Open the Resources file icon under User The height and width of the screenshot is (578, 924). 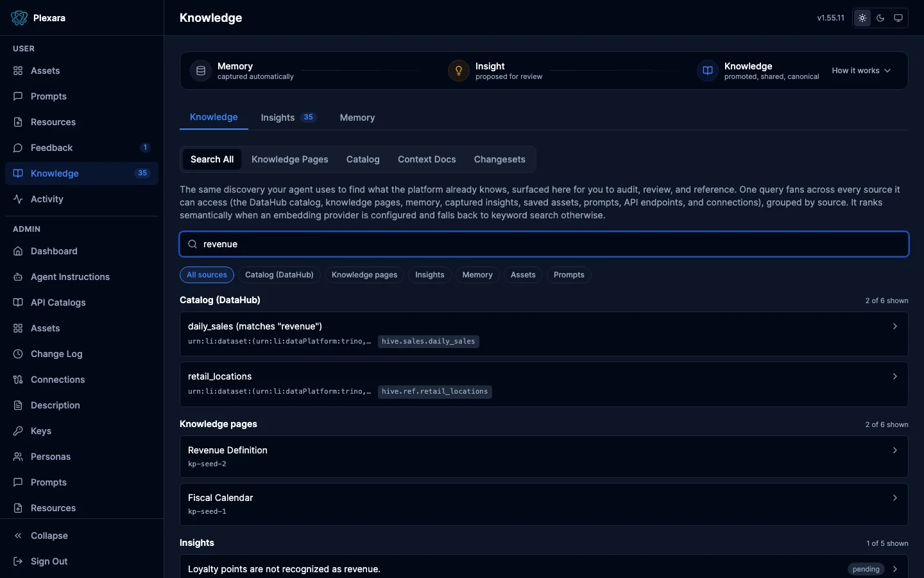pyautogui.click(x=18, y=122)
